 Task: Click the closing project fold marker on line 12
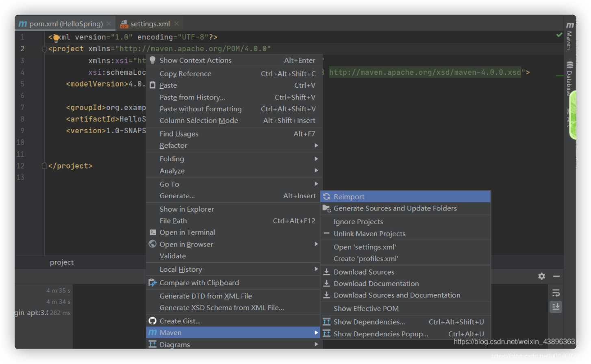point(44,166)
